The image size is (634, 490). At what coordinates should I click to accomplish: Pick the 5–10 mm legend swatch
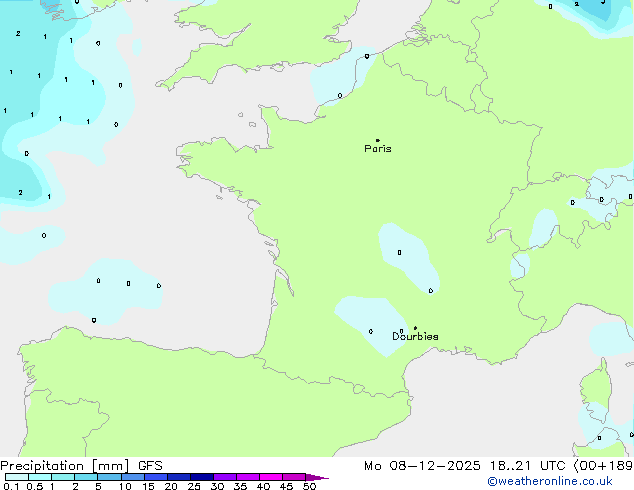click(109, 477)
